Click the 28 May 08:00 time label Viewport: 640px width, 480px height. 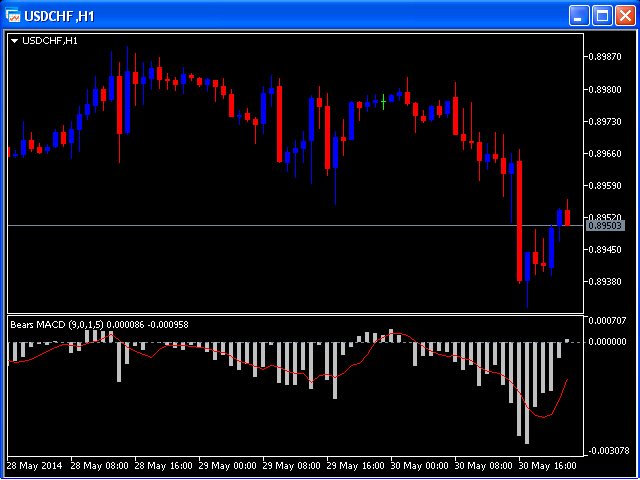click(x=100, y=466)
